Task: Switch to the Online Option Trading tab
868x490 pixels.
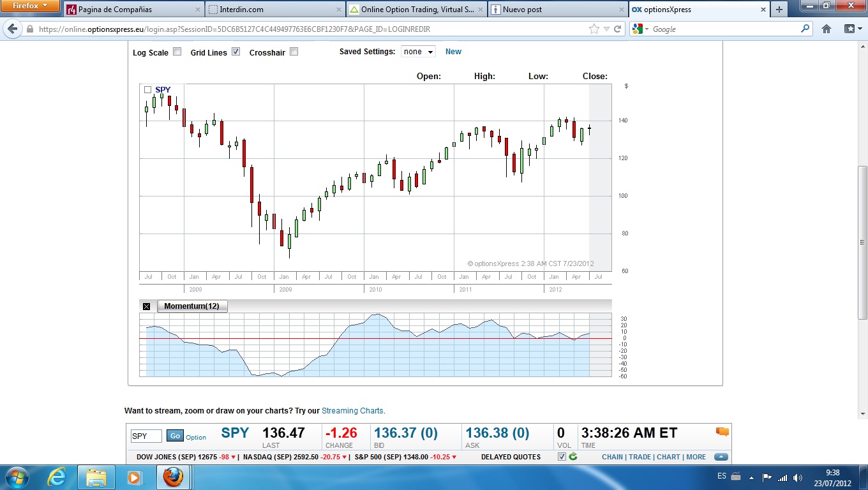Action: pos(417,10)
